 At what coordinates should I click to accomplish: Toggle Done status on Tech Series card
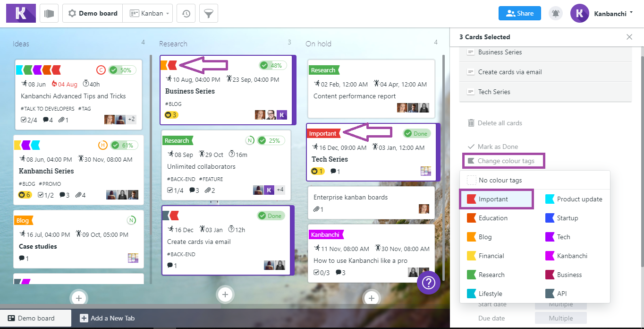point(417,134)
